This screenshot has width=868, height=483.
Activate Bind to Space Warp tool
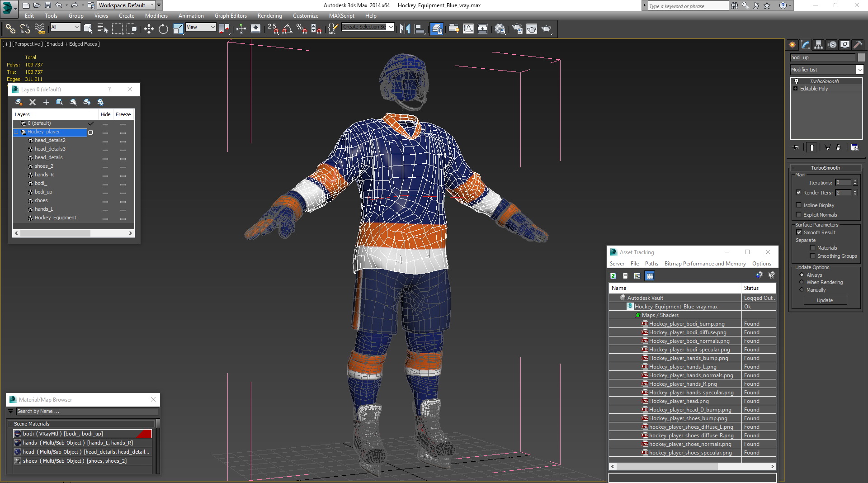40,29
